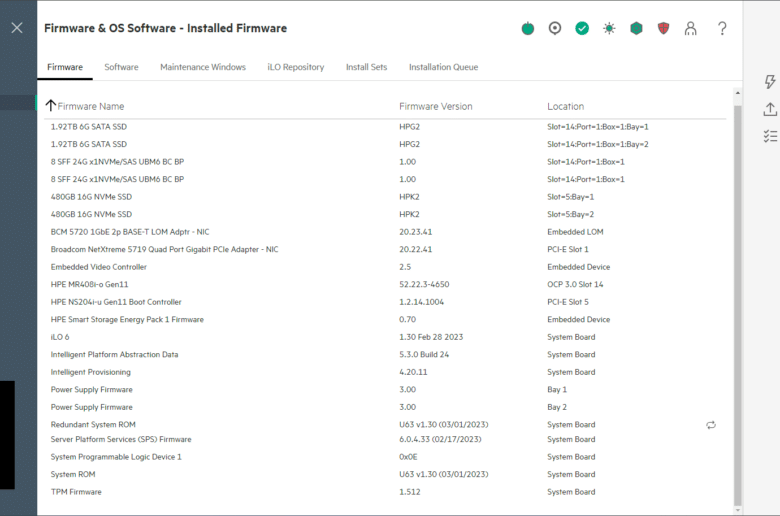Open the Installation Queue tab
Screen dimensions: 780x516
click(x=443, y=67)
